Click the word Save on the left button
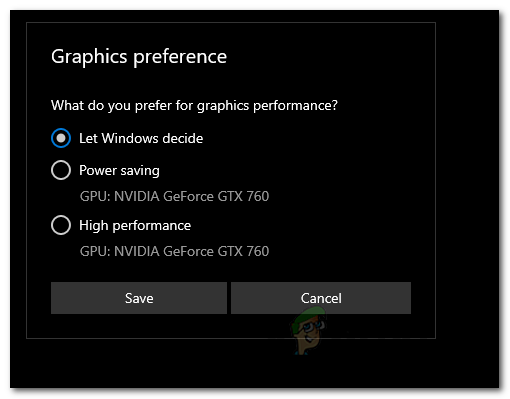 coord(139,298)
